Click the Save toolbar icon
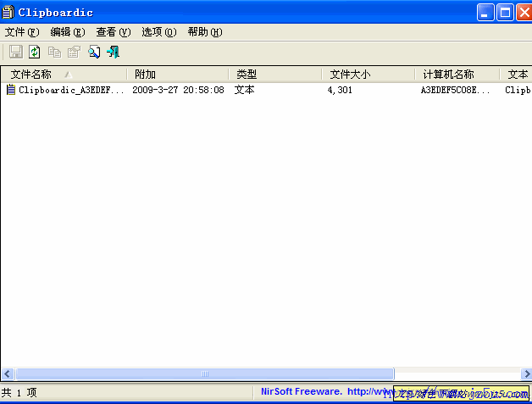Image resolution: width=532 pixels, height=404 pixels. tap(15, 52)
